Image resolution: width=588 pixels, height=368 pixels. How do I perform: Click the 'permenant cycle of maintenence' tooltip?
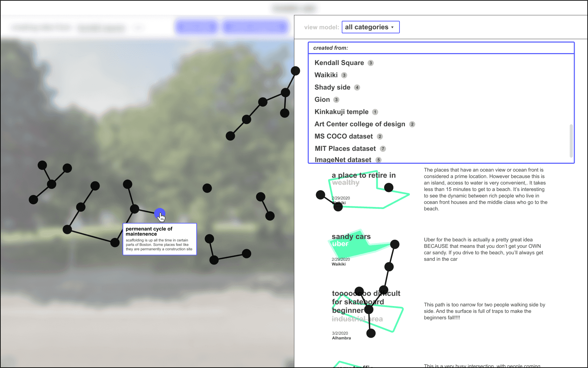click(160, 239)
